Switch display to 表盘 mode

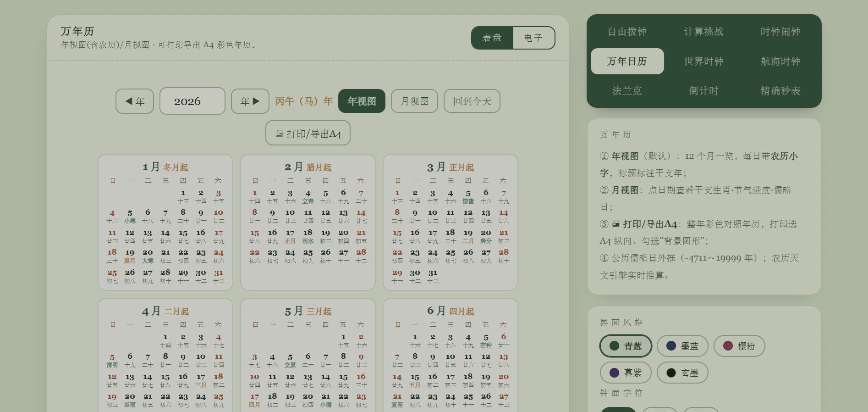(x=492, y=38)
